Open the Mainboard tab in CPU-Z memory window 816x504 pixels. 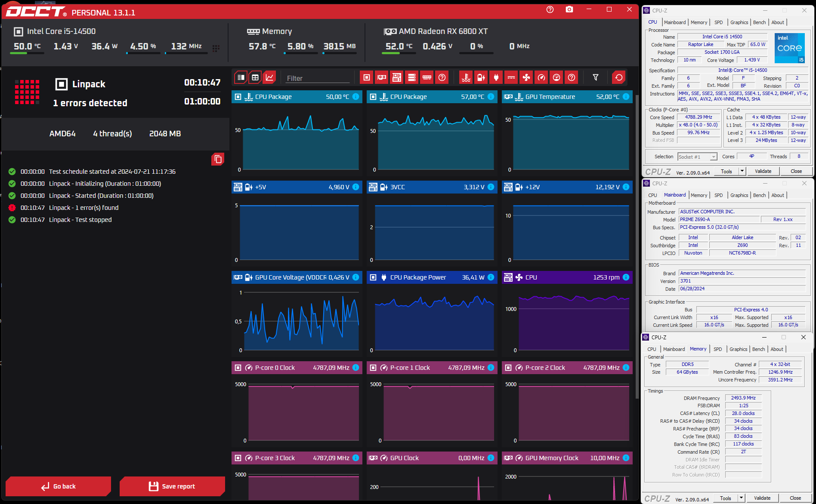[x=674, y=349]
